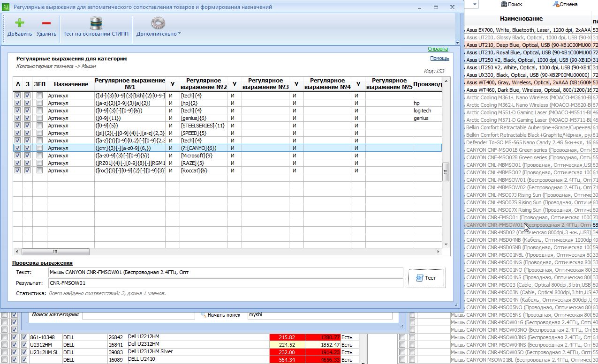Select the [genius]{6} expression cell

(203, 118)
